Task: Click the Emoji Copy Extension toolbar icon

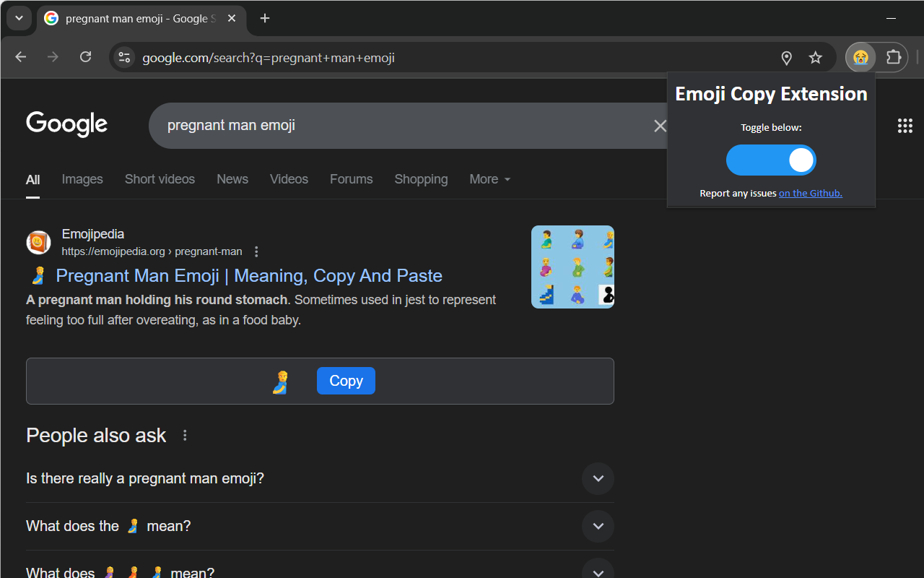Action: pos(860,58)
